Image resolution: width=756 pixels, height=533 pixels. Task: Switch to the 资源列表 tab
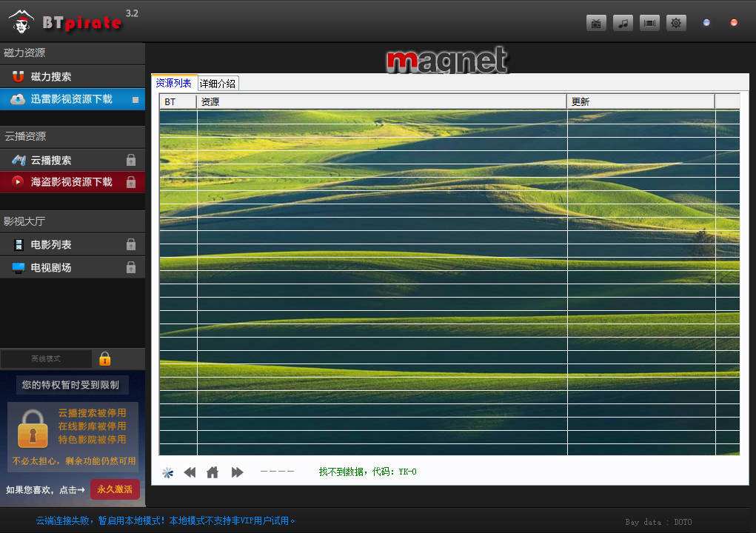[174, 83]
